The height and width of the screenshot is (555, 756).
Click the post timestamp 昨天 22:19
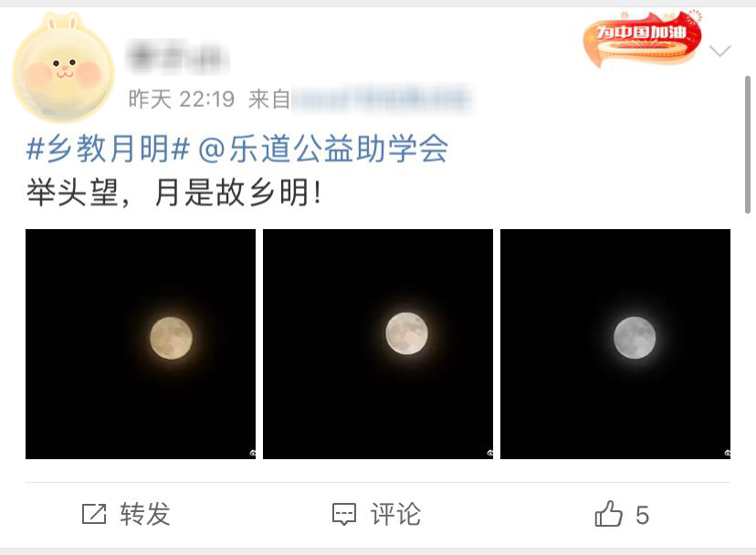(x=182, y=99)
